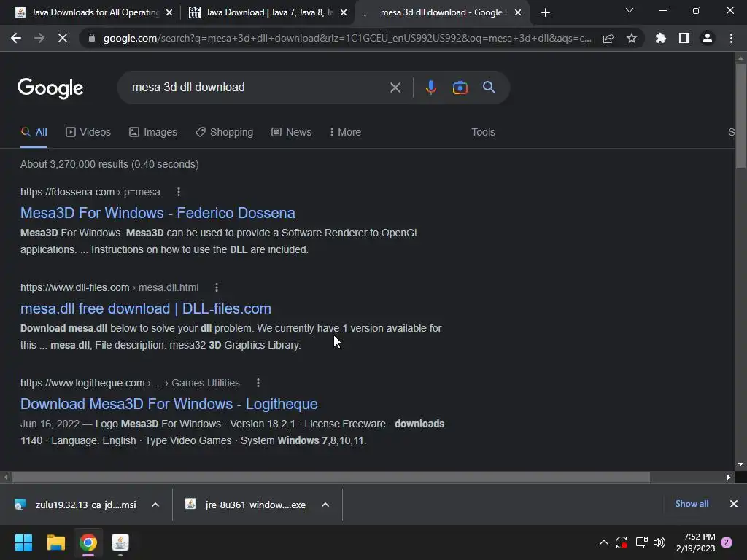747x560 pixels.
Task: Select the Images search tab
Action: pos(153,133)
